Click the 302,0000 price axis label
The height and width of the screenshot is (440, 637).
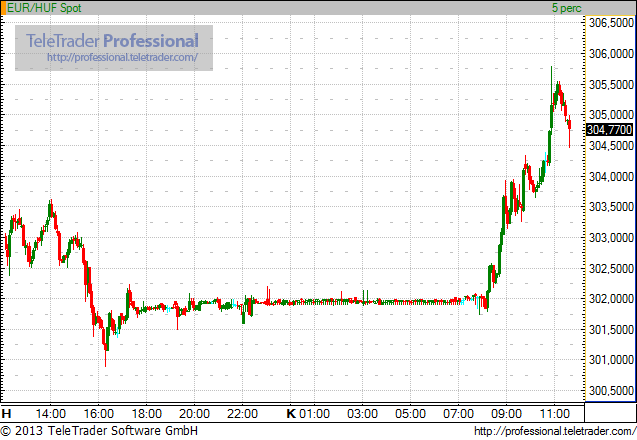[611, 299]
